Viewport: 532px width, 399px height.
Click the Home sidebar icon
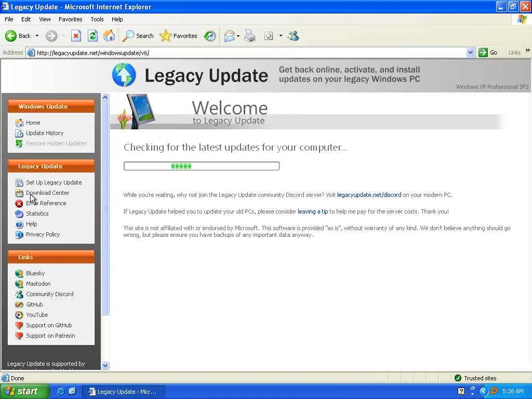(x=19, y=123)
